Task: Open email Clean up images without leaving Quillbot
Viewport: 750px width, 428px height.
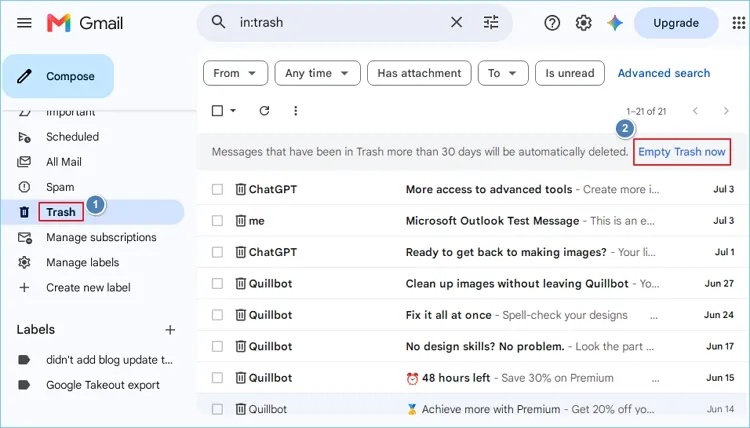Action: point(473,284)
